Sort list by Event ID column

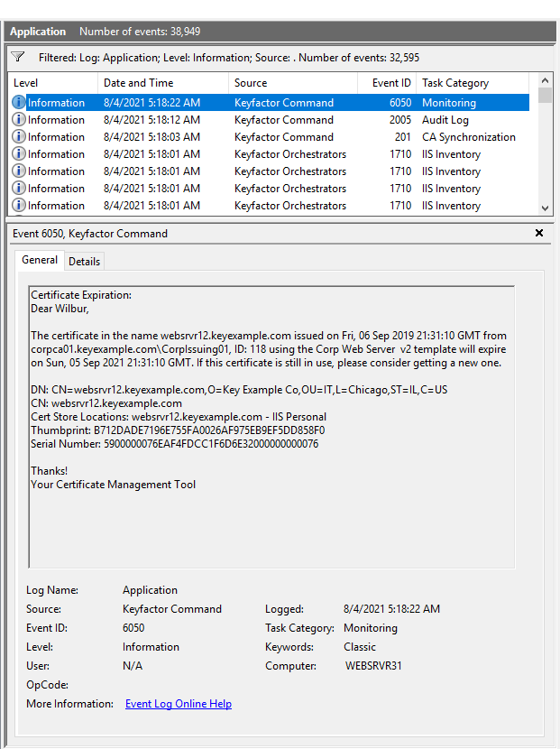coord(391,83)
